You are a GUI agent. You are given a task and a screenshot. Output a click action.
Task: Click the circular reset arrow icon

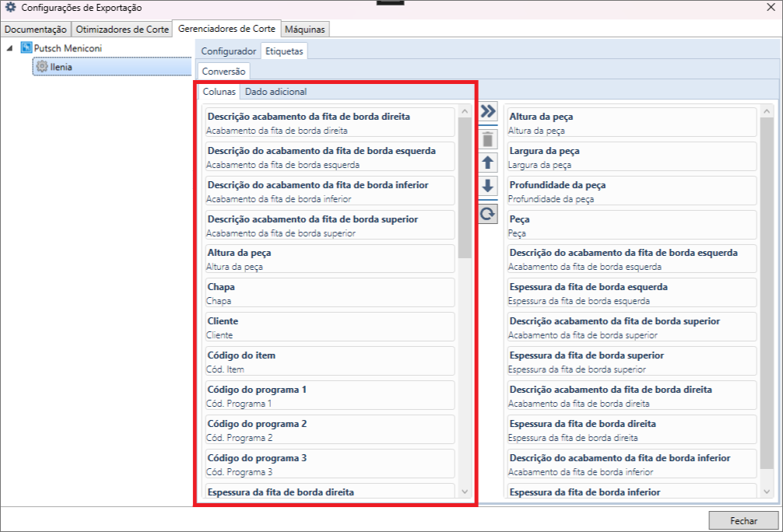[488, 214]
